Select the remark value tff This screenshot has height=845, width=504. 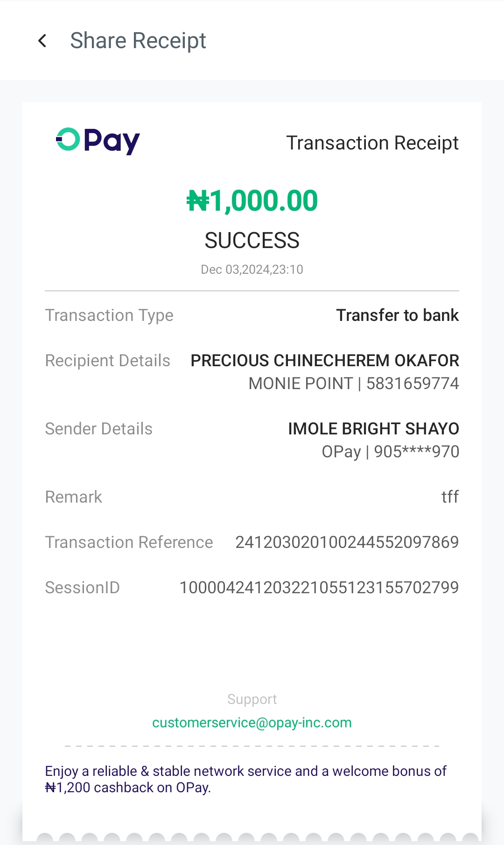click(450, 497)
